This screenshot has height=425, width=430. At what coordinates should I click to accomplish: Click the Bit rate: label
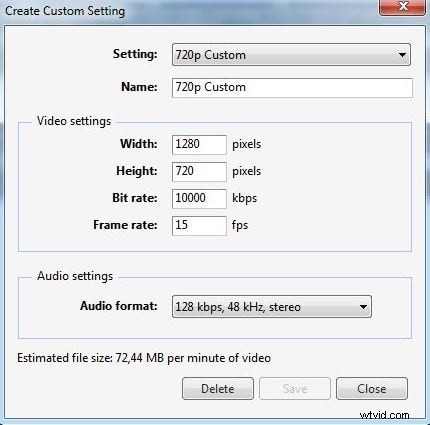[x=135, y=198]
